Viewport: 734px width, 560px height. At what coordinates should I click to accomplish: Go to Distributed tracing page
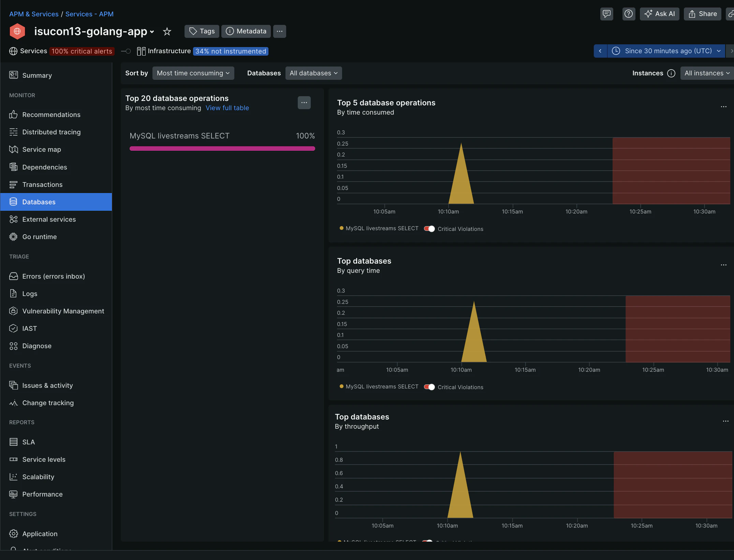click(x=56, y=132)
